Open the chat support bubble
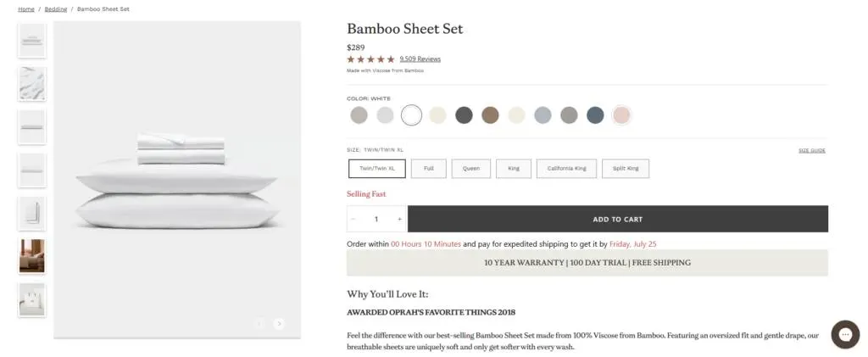The image size is (868, 357). pos(844,334)
